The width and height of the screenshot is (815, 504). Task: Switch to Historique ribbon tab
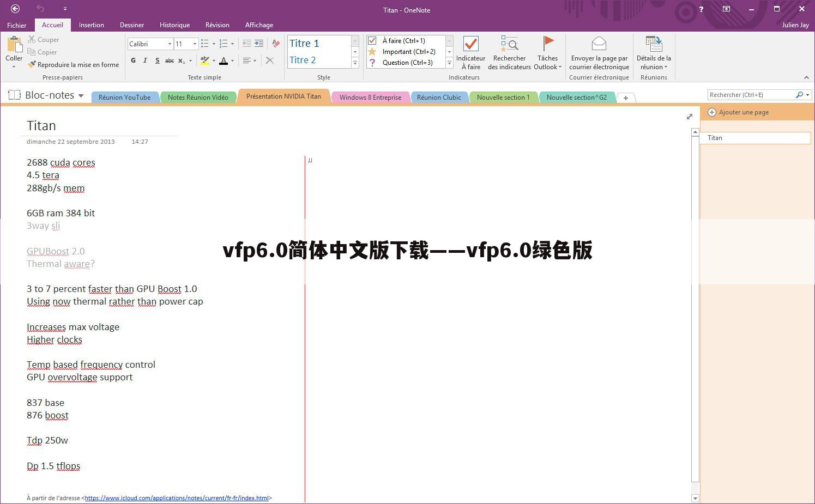pyautogui.click(x=174, y=25)
